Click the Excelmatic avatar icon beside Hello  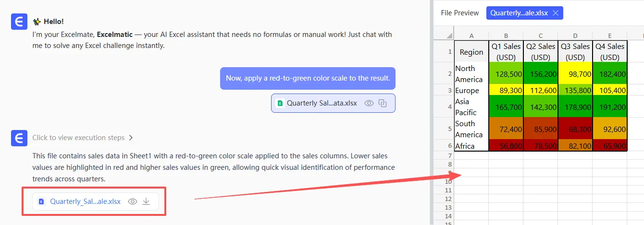click(19, 22)
